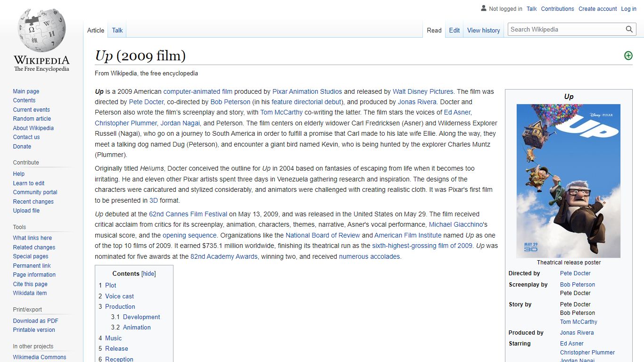The image size is (644, 362).
Task: Load a Random article
Action: point(32,119)
